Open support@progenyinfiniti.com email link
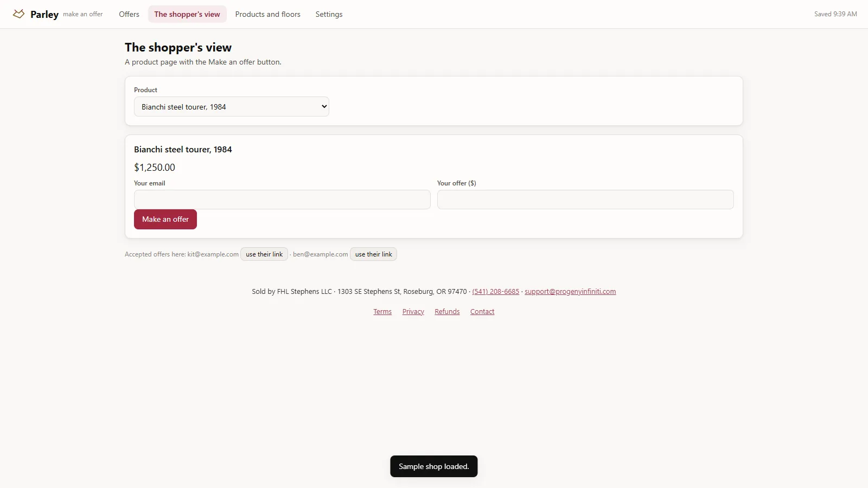This screenshot has height=488, width=868. (570, 292)
